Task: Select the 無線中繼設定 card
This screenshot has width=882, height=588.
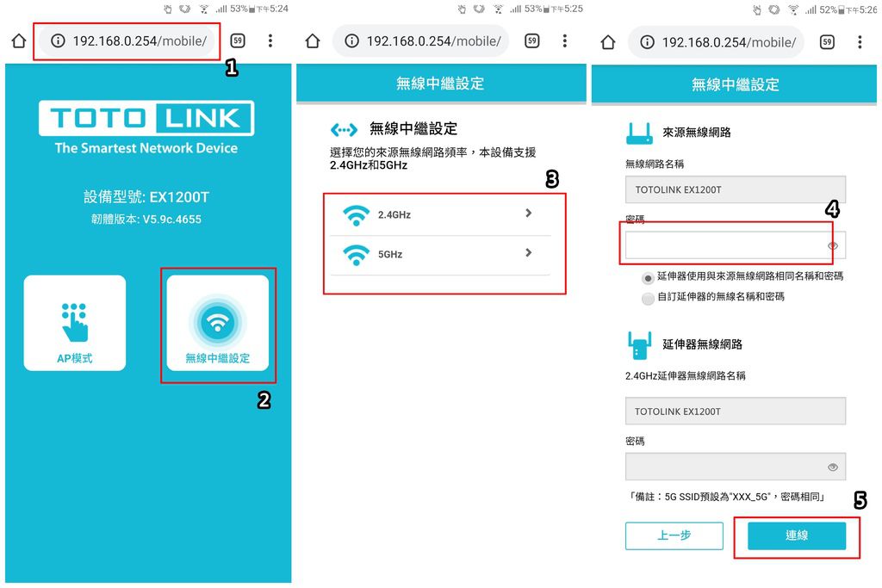Action: (218, 323)
